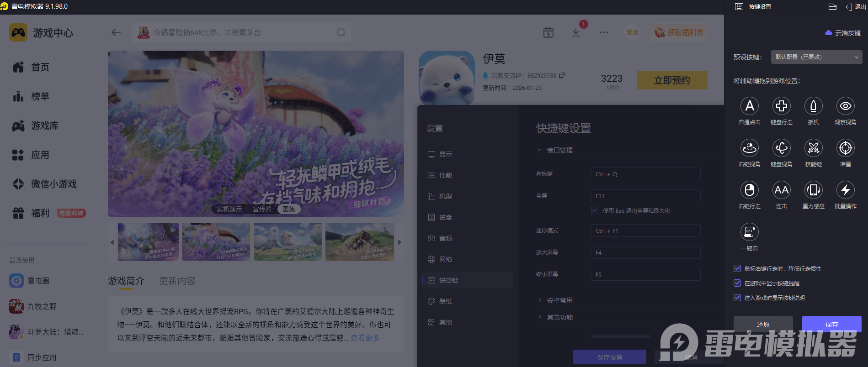Select the 普通点击 key tool
This screenshot has width=868, height=367.
749,106
